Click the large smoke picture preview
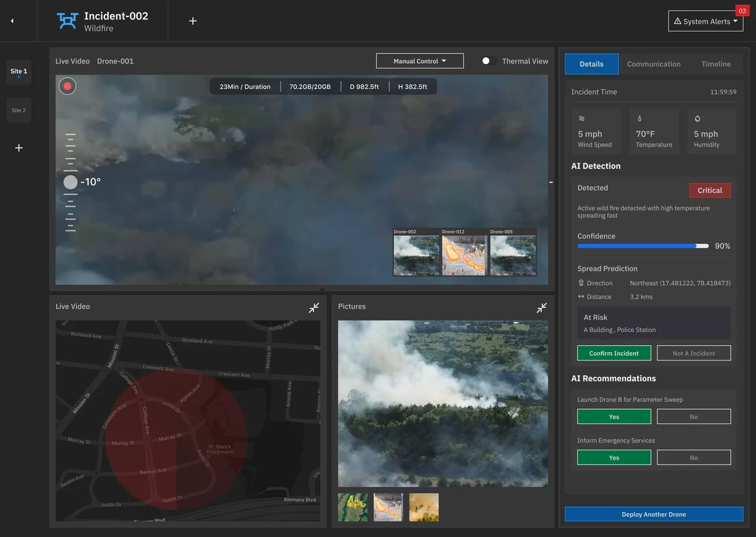This screenshot has height=537, width=756. [x=443, y=404]
